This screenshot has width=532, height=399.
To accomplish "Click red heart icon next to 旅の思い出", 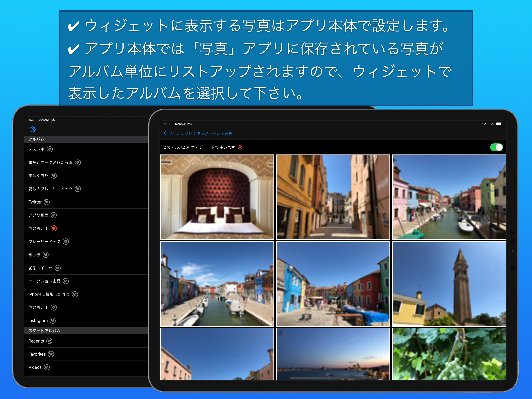I will 54,228.
